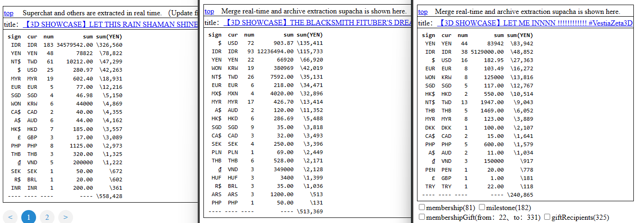Image resolution: width=644 pixels, height=223 pixels.
Task: Go to previous page with left arrow
Action: [x=11, y=217]
